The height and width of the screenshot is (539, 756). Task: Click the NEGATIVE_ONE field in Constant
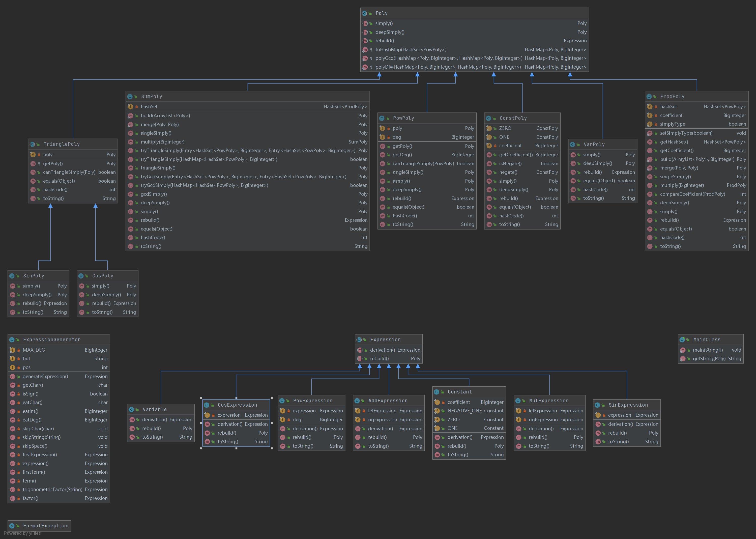(x=464, y=411)
